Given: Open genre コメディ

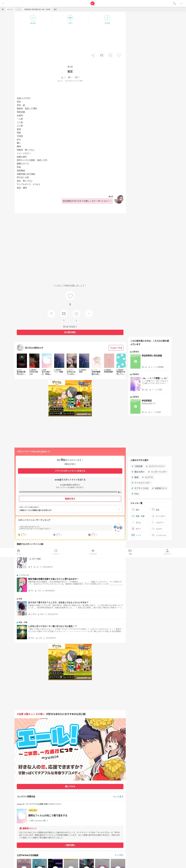Looking at the screenshot, I should (x=160, y=529).
